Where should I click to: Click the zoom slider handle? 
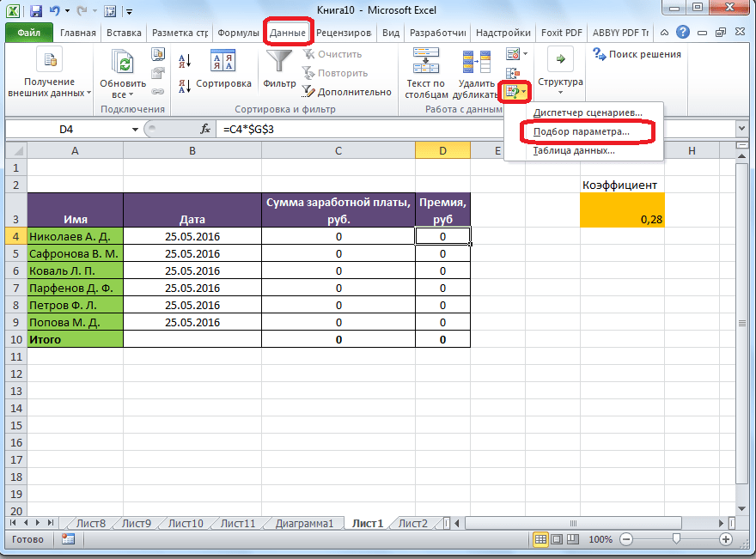(x=677, y=539)
